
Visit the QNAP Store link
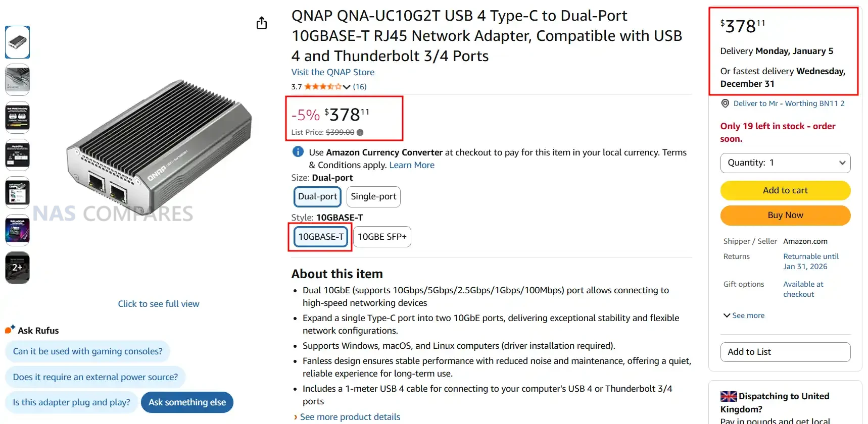[333, 72]
